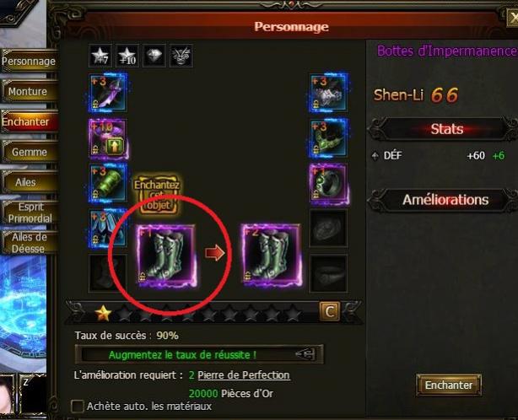Click the purple +3 dagger weapon slot
The height and width of the screenshot is (420, 518).
[108, 93]
